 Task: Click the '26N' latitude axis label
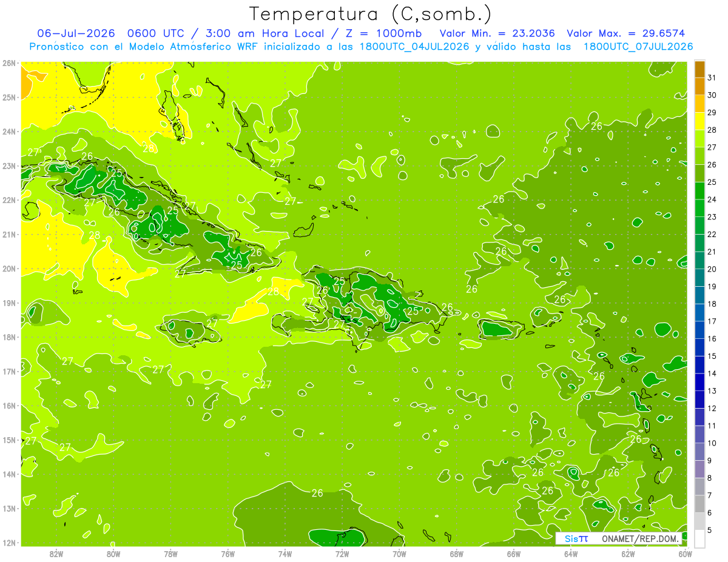[x=8, y=63]
